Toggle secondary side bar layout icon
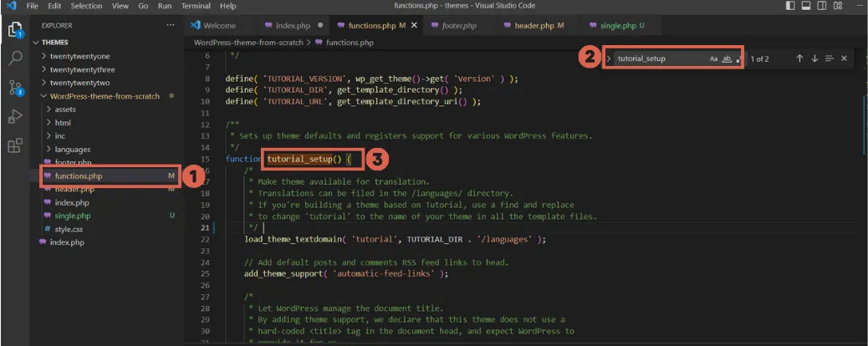The width and height of the screenshot is (868, 346). point(822,6)
